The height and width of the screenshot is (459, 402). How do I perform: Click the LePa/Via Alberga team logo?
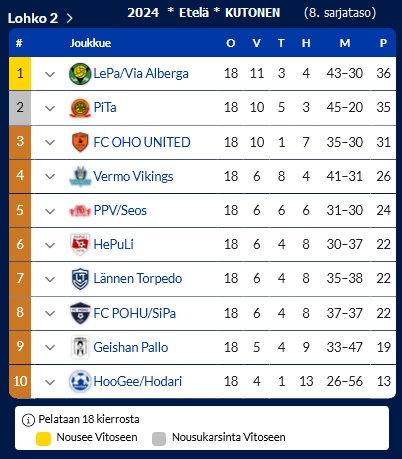point(80,74)
